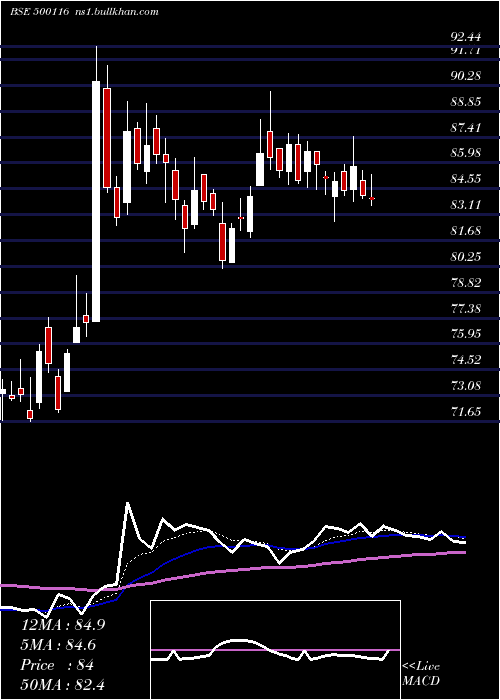Image resolution: width=500 pixels, height=700 pixels.
Task: Click the 92.44 price axis label
Action: click(465, 36)
